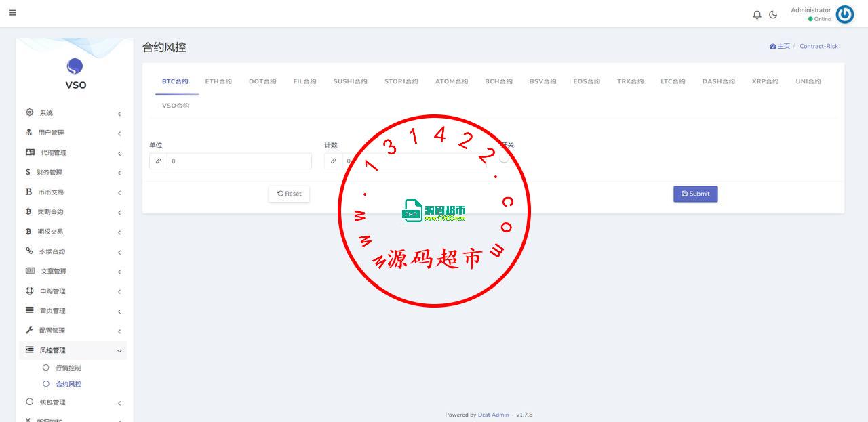Image resolution: width=868 pixels, height=422 pixels.
Task: Switch to the EOS合约 tab
Action: 587,81
